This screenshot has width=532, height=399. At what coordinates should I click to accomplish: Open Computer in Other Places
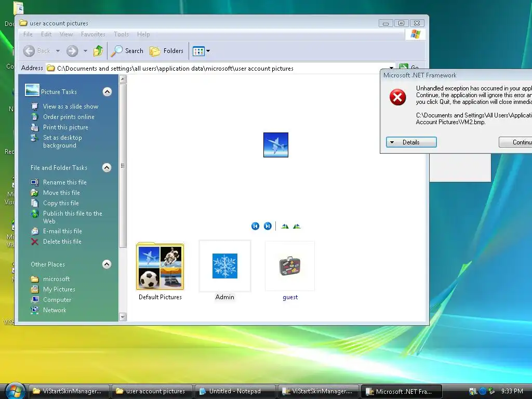pos(57,300)
